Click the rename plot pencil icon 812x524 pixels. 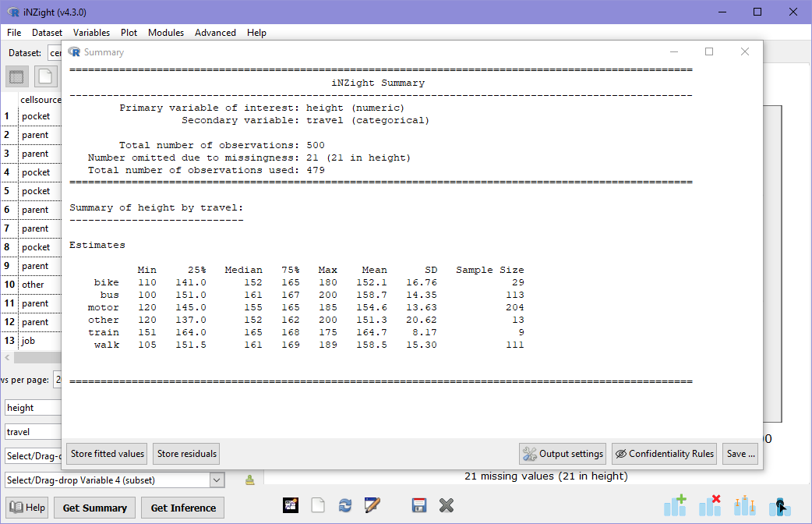[371, 505]
